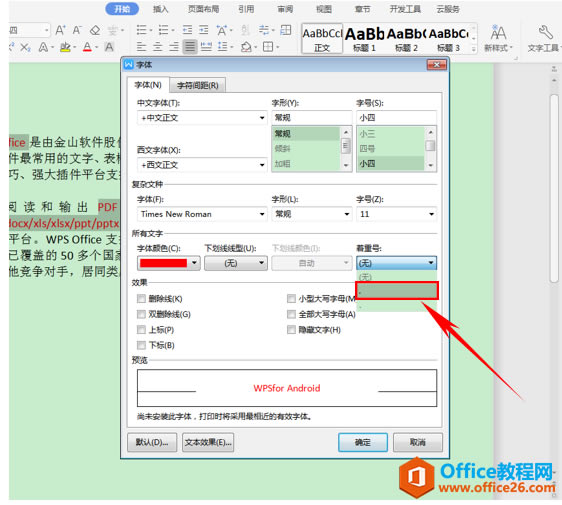
Task: Open 文本效果(E)... text effects button
Action: coord(208,442)
